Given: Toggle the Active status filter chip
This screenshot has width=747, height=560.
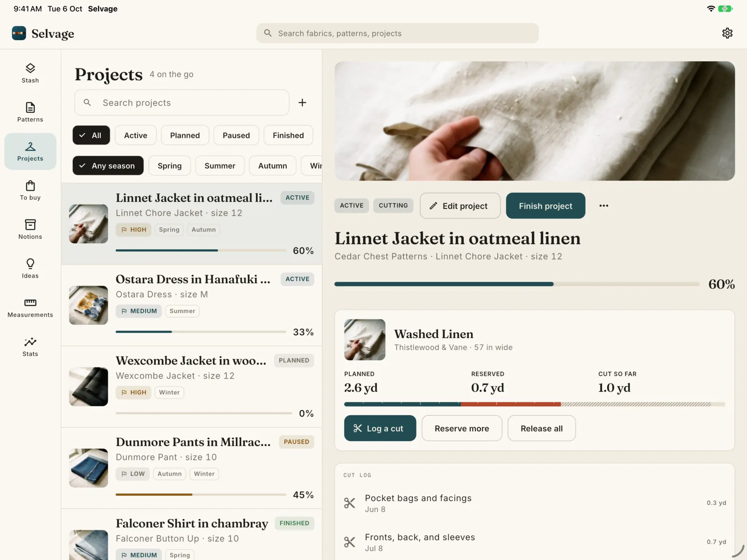Looking at the screenshot, I should point(135,135).
